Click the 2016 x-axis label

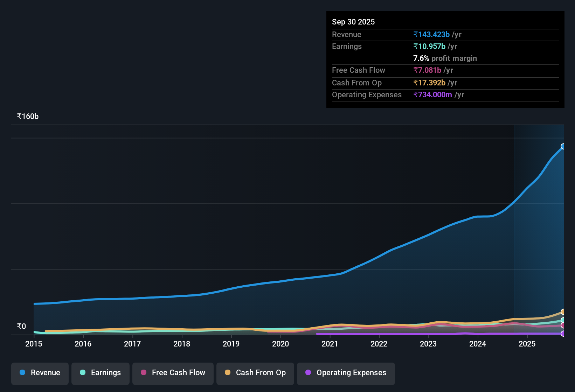coord(83,344)
